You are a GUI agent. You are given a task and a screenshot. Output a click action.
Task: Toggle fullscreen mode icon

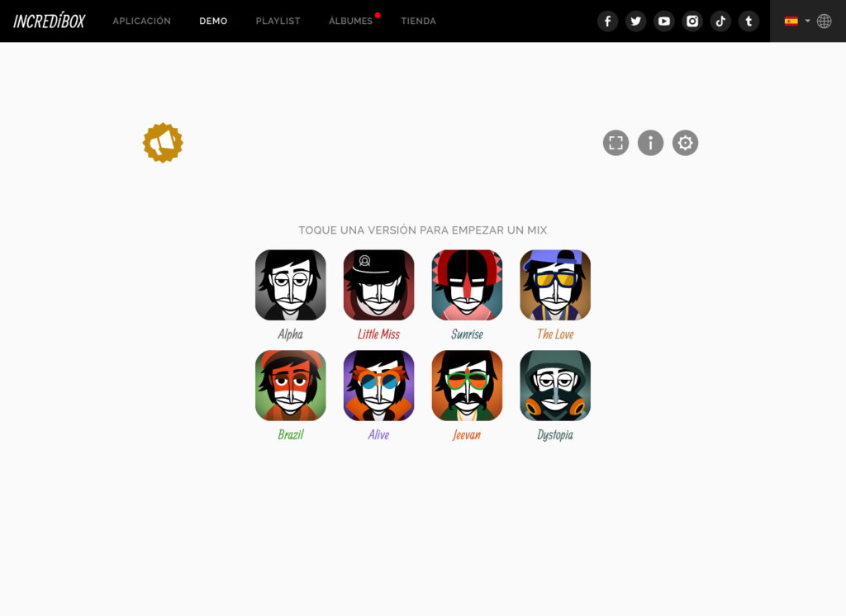615,143
